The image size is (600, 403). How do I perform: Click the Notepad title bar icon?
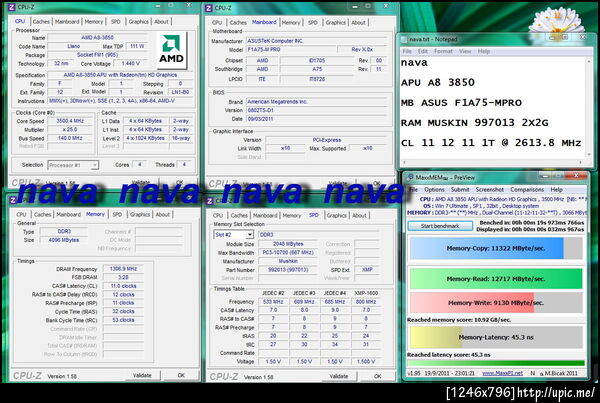(404, 39)
